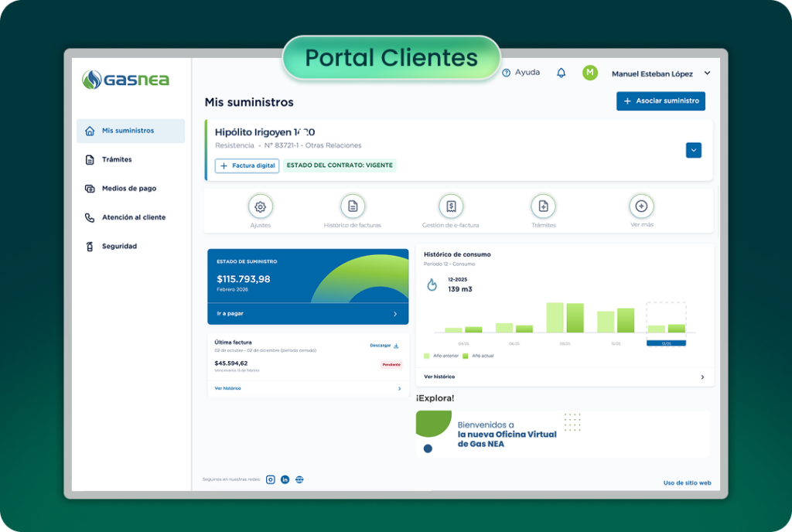Click the Factura digital button
This screenshot has width=792, height=532.
click(247, 165)
